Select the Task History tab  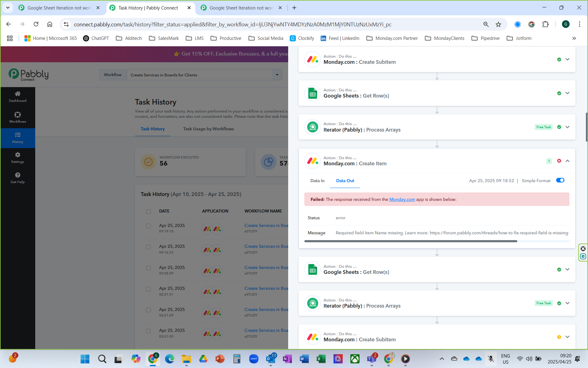tap(153, 129)
